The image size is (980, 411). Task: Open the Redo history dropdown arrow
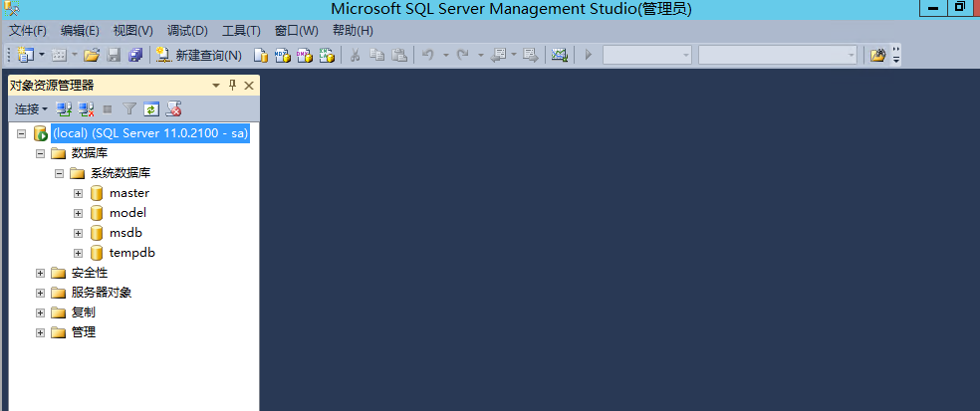(x=481, y=56)
